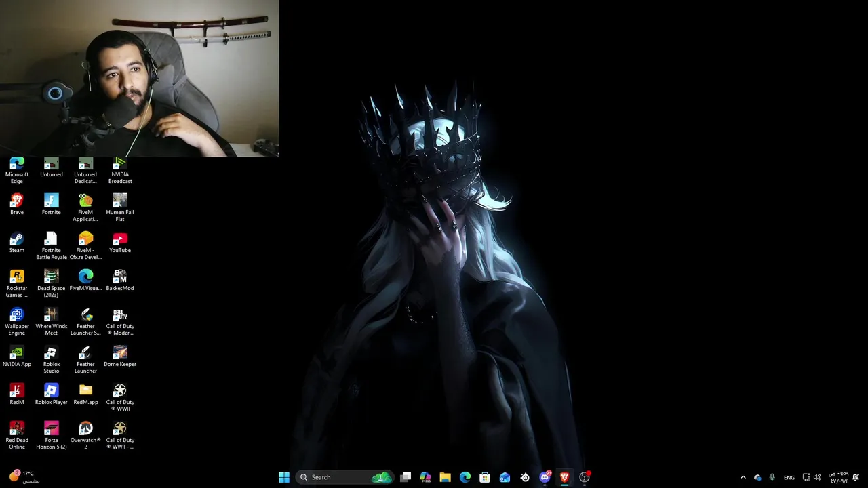Select the FiveM Cfx.re Development shortcut
This screenshot has height=488, width=868.
(85, 246)
